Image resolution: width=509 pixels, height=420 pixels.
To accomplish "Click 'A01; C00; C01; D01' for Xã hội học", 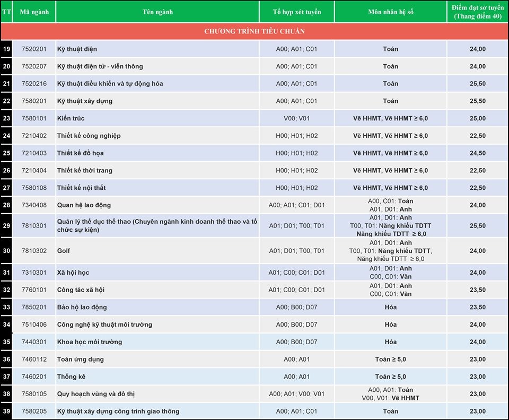I will coord(297,273).
